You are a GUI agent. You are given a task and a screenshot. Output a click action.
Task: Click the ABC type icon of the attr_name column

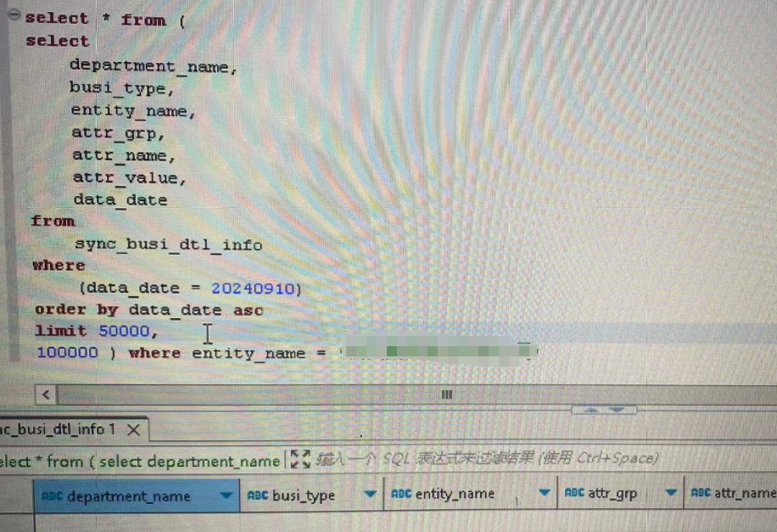click(701, 492)
